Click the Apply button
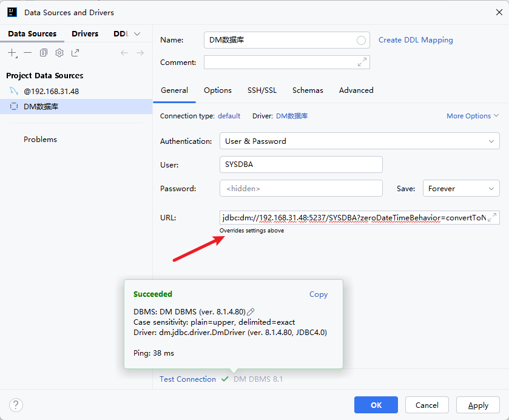The image size is (509, 420). [478, 405]
